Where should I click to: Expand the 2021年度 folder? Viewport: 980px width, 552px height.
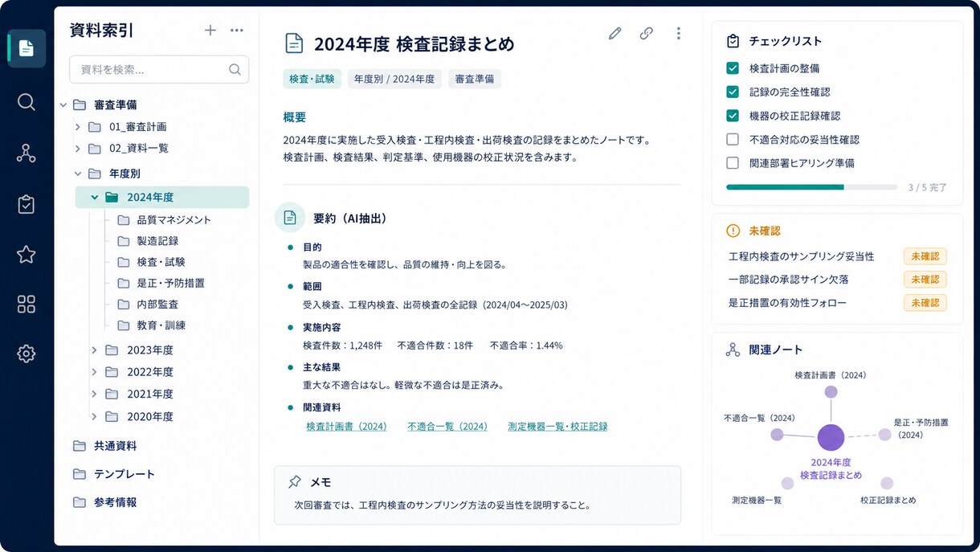coord(94,394)
